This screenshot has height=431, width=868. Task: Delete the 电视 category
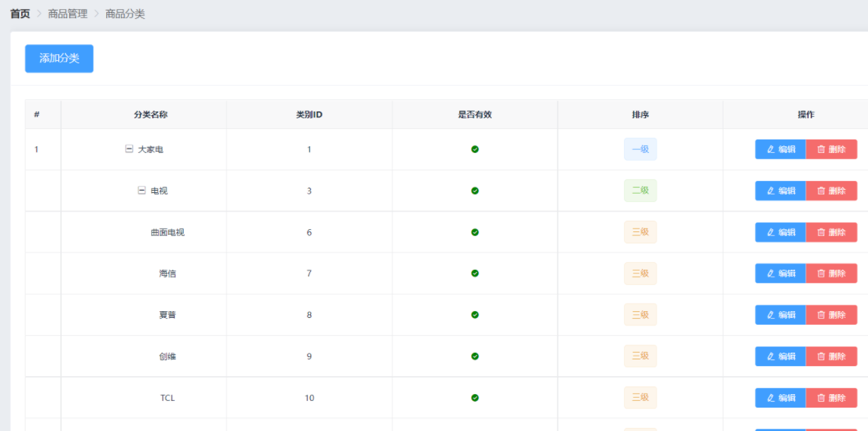(x=831, y=191)
